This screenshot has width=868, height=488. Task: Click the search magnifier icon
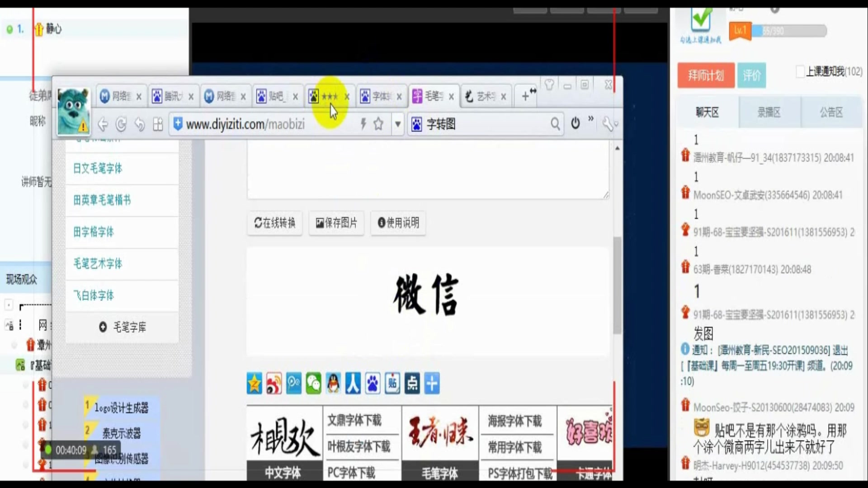coord(555,124)
